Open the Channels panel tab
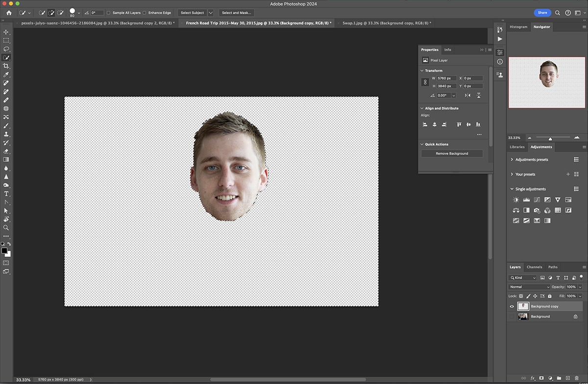 534,267
